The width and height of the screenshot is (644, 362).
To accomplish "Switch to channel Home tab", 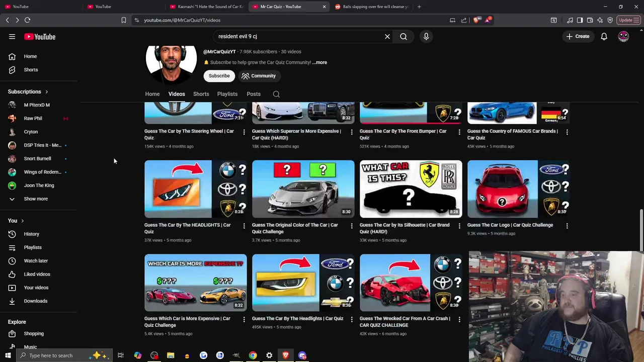I will coord(152,94).
